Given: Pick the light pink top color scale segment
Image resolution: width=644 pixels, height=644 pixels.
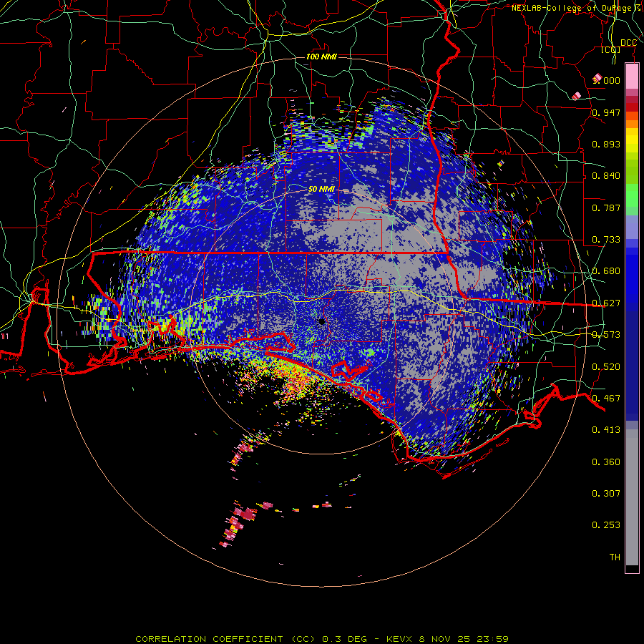Looking at the screenshot, I should (x=632, y=77).
